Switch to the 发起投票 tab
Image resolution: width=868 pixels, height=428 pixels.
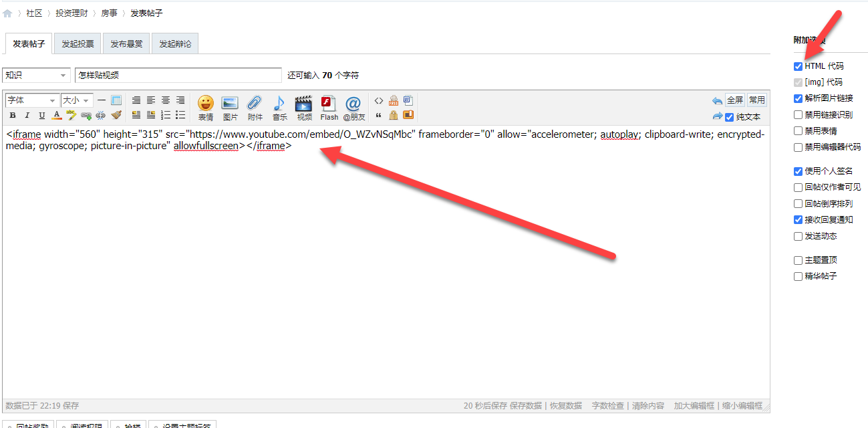click(78, 44)
